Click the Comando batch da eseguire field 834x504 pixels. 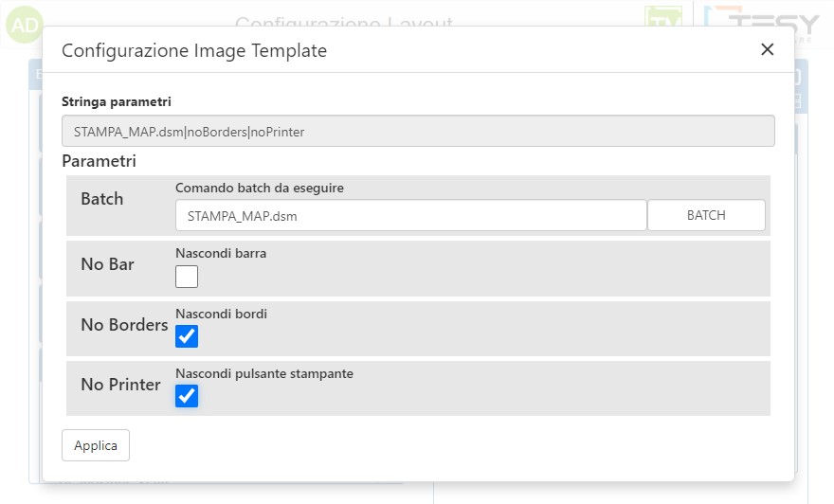[x=410, y=215]
